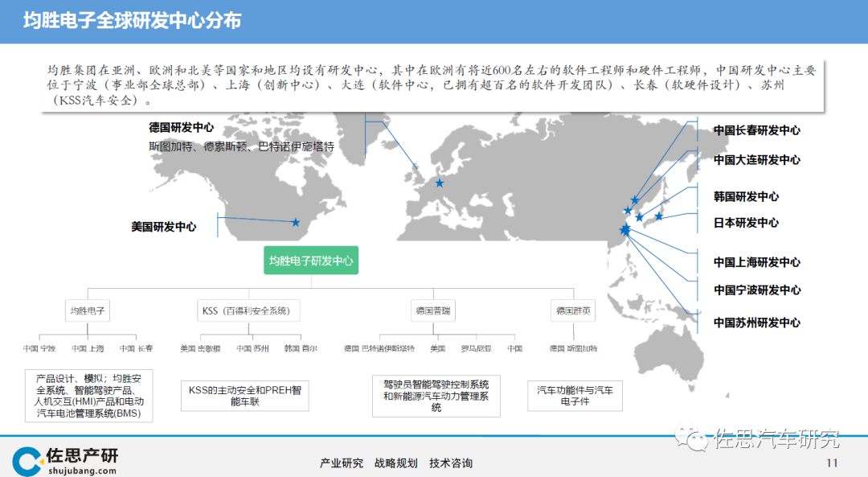The image size is (868, 477).
Task: Click the 佐思产研 brand name in footer
Action: pos(82,455)
